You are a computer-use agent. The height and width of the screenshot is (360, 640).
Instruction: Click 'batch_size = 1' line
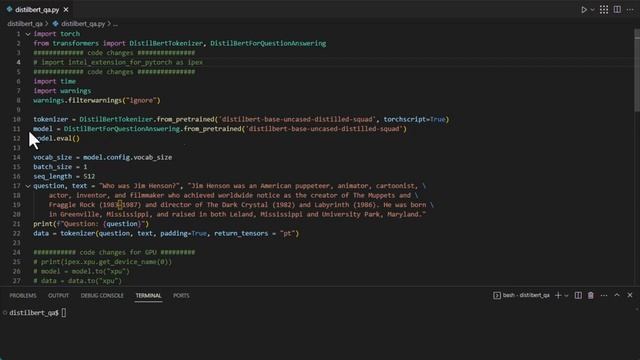[x=60, y=167]
